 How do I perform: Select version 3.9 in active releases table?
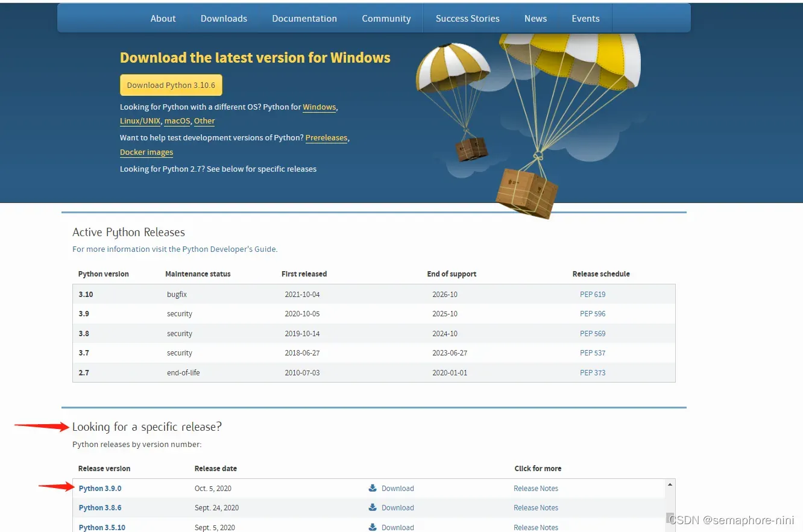coord(84,314)
